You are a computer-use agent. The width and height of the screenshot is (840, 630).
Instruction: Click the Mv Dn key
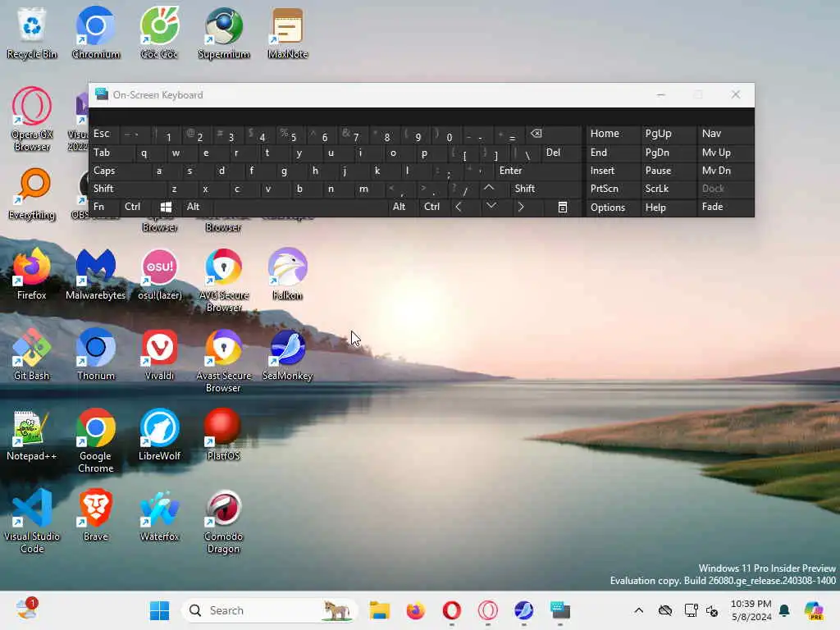(x=725, y=171)
